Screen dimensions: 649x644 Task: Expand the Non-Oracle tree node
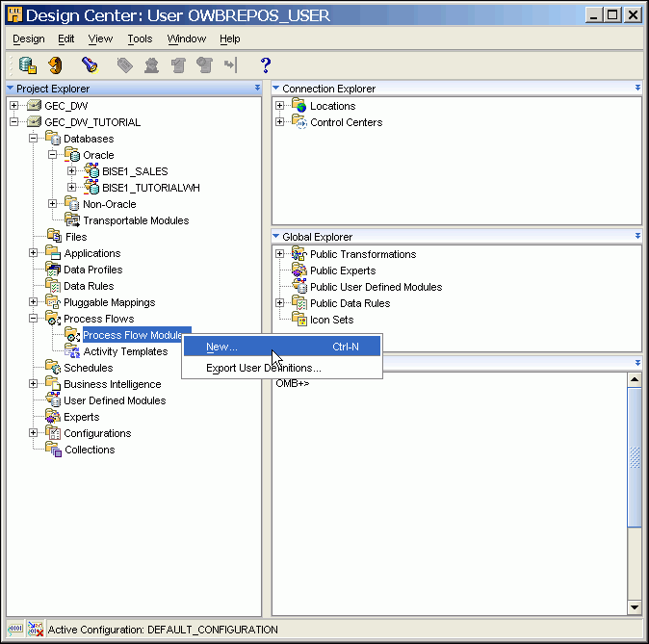point(52,204)
